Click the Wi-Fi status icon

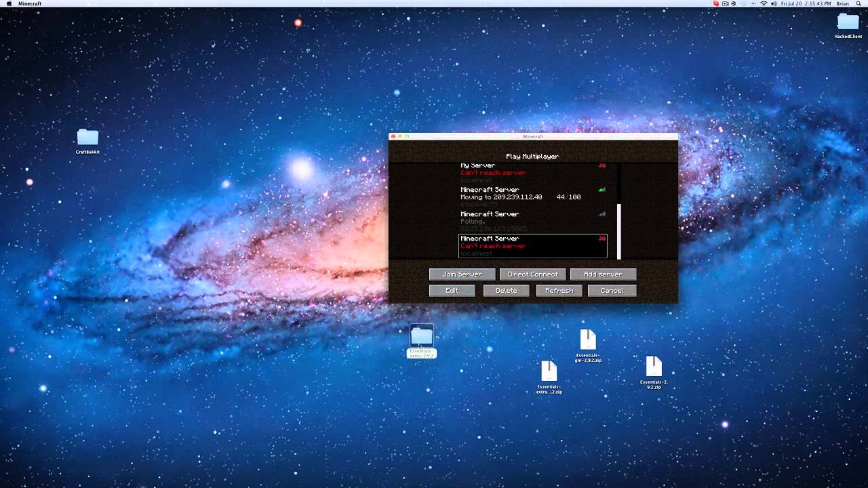pyautogui.click(x=764, y=3)
